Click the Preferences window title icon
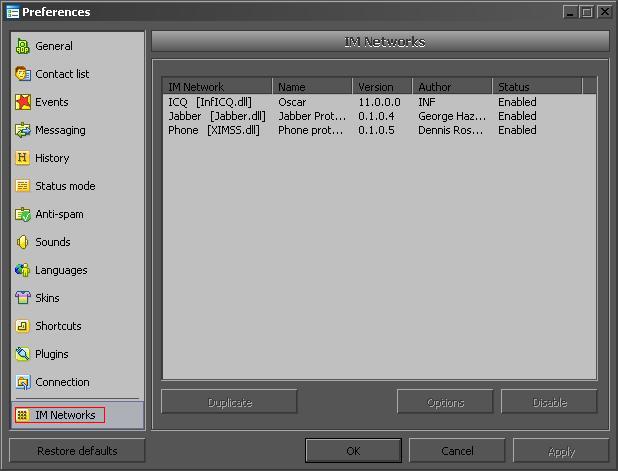The image size is (618, 471). click(13, 12)
